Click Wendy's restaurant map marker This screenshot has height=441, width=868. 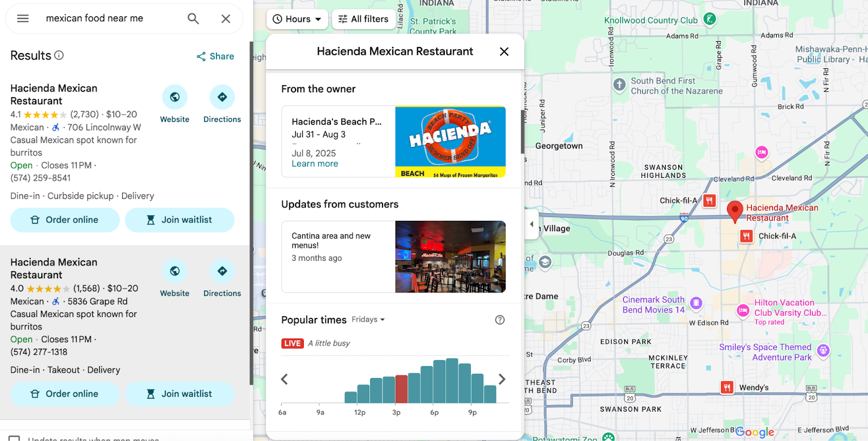727,387
